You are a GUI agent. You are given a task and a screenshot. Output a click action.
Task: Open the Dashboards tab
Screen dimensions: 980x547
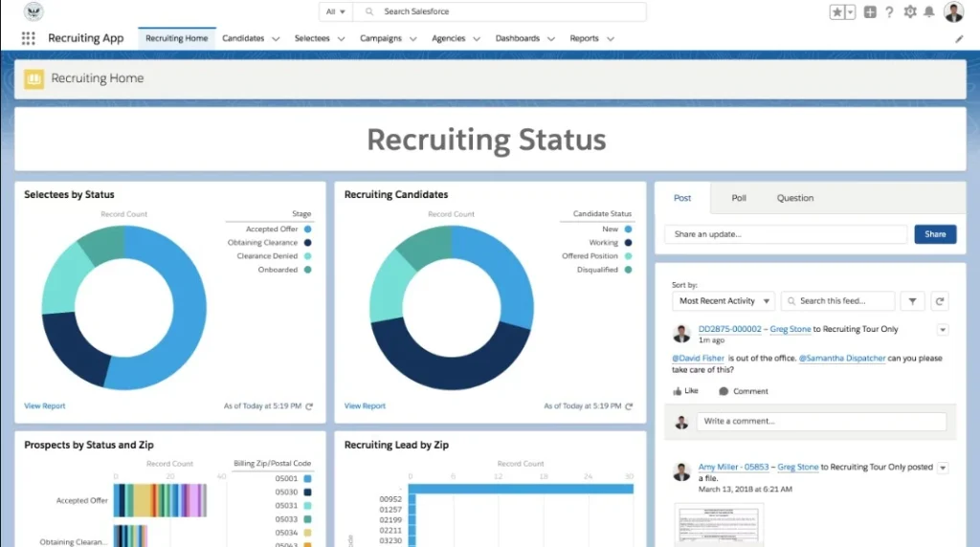[518, 38]
